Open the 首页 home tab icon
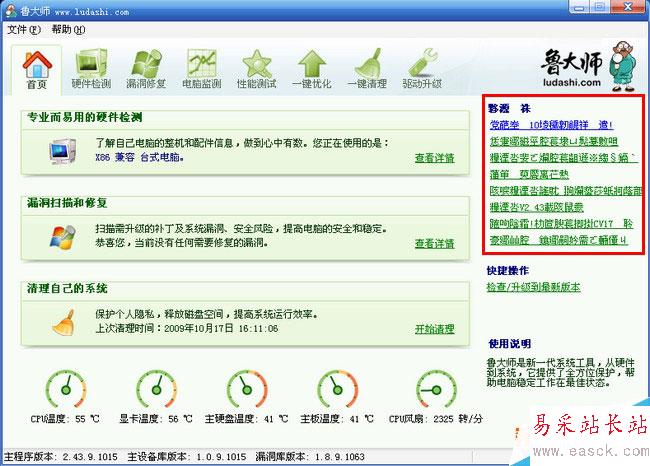This screenshot has height=466, width=650. (x=37, y=65)
